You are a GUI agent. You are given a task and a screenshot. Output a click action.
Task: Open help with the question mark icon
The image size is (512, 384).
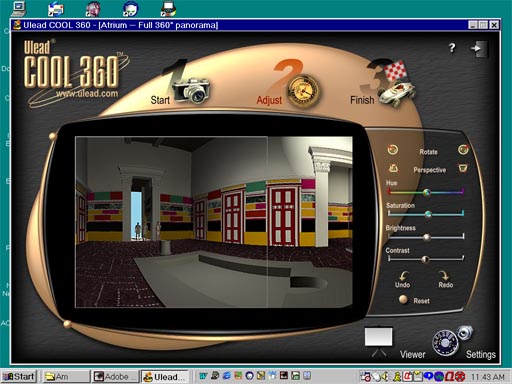tap(452, 48)
